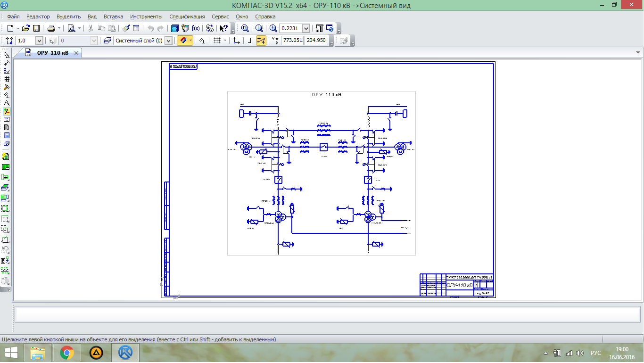The width and height of the screenshot is (644, 363).
Task: Click the Refresh image icon
Action: 330,28
